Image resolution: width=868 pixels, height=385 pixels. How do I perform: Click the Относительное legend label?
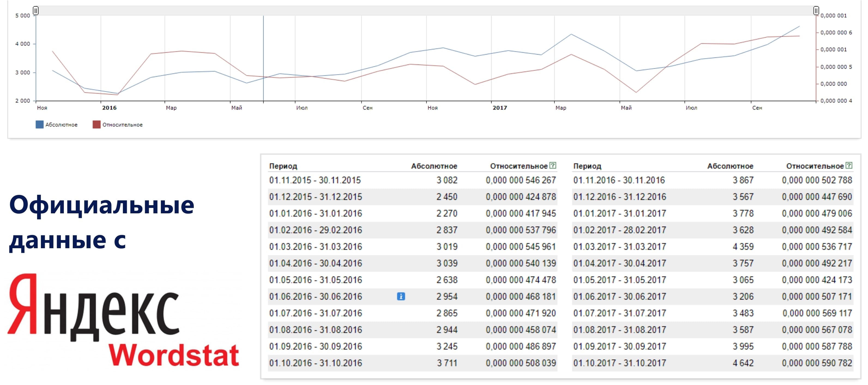coord(122,125)
